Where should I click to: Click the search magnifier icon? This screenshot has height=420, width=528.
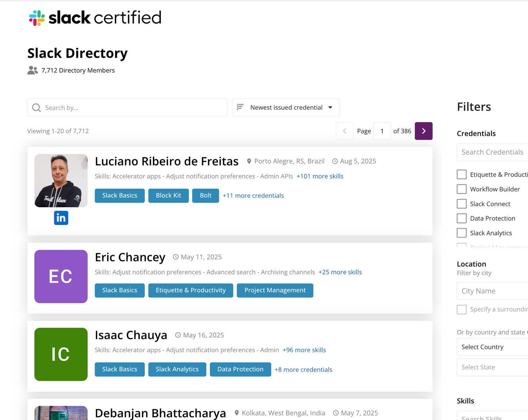pos(36,108)
